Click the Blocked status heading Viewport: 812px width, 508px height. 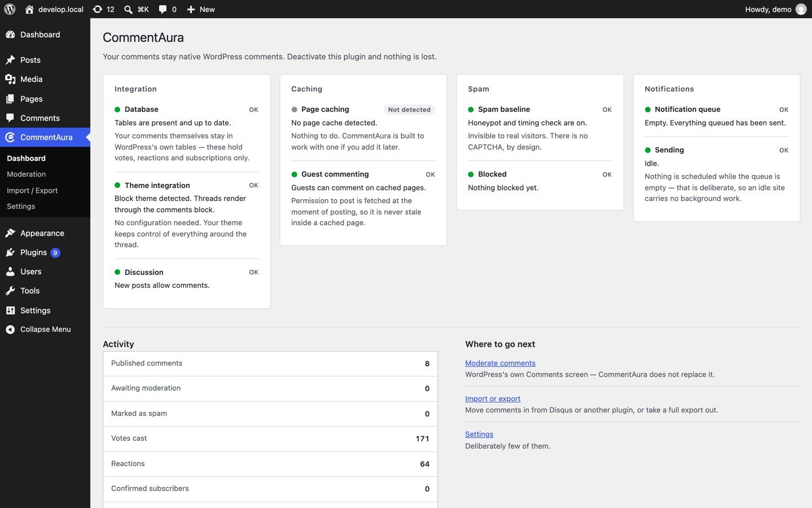click(492, 174)
